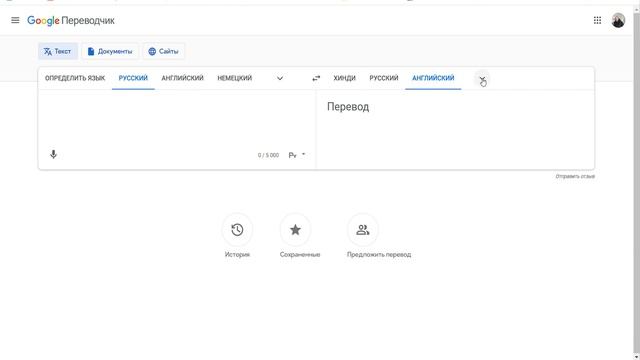The height and width of the screenshot is (360, 640).
Task: Click the Google Переводчик logo
Action: (x=71, y=20)
